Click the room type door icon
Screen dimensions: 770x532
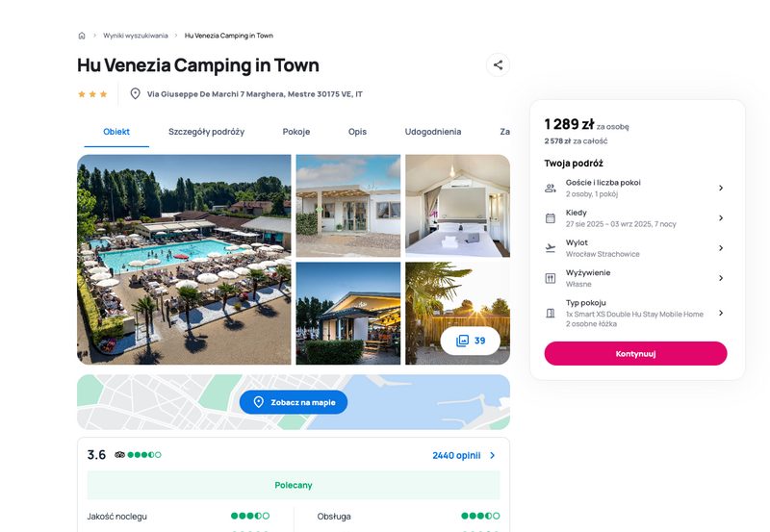551,313
